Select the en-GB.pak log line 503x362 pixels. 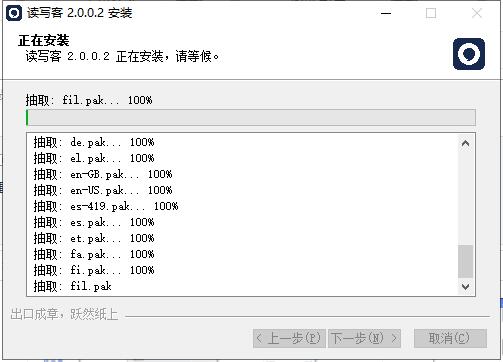point(103,174)
